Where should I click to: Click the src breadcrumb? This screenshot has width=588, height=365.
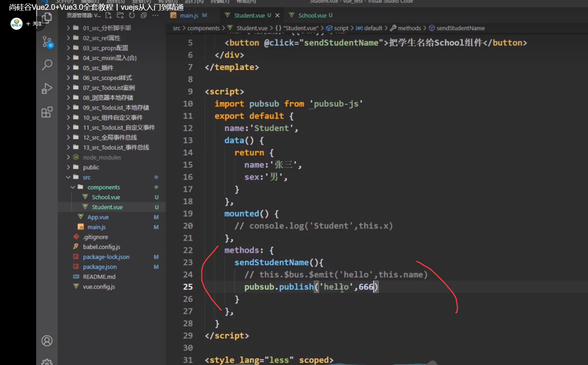pyautogui.click(x=177, y=28)
